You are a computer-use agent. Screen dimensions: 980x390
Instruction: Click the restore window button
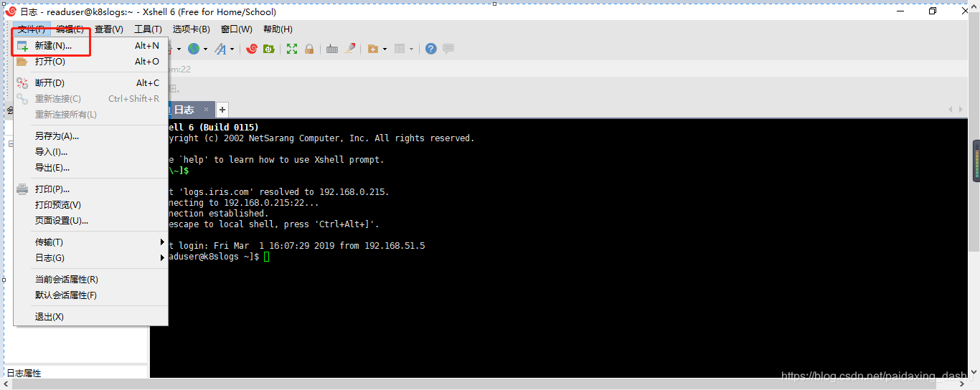pos(933,11)
